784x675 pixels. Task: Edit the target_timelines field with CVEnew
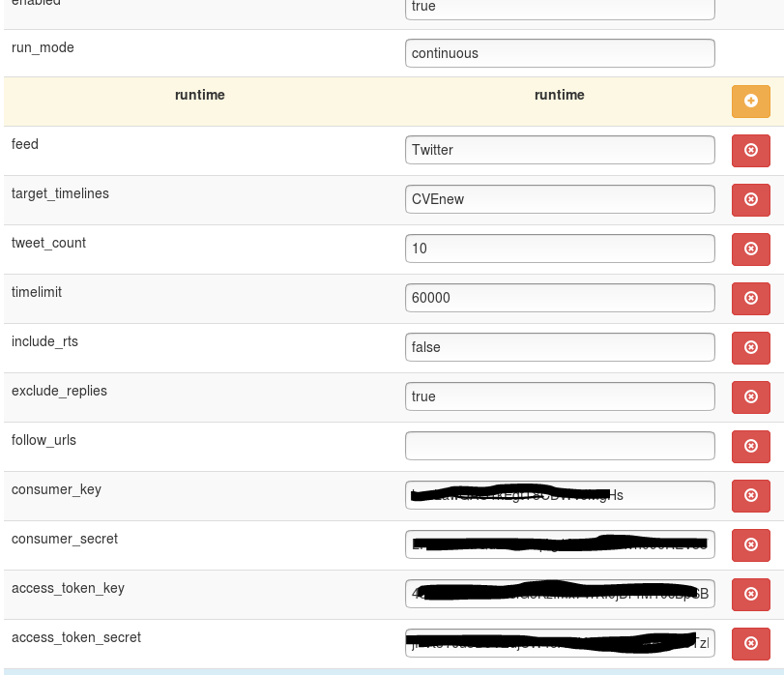(560, 199)
